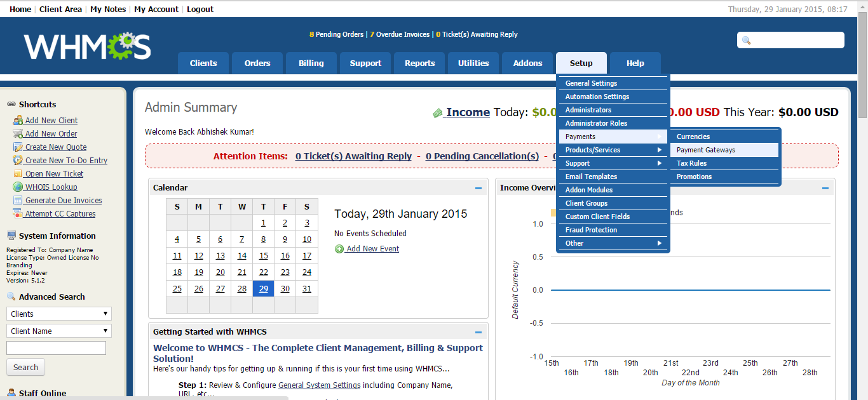Select Custom Client Fields menu item
The image size is (868, 400).
[613, 217]
